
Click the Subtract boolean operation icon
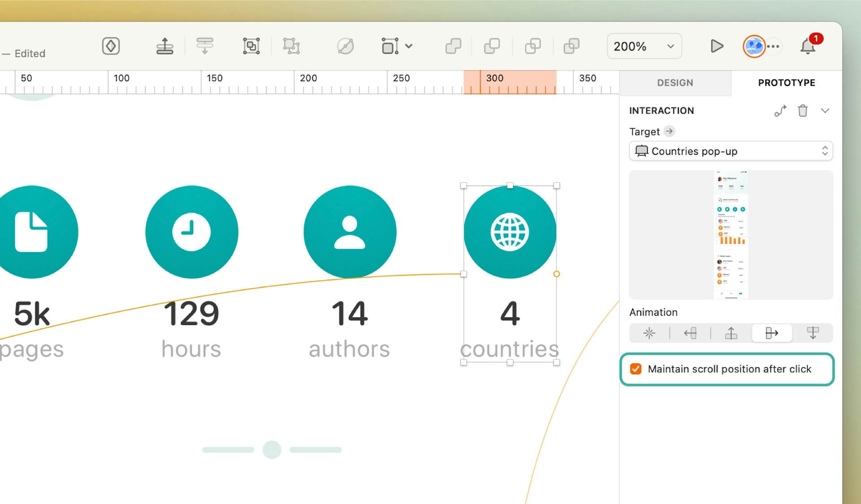[x=492, y=46]
